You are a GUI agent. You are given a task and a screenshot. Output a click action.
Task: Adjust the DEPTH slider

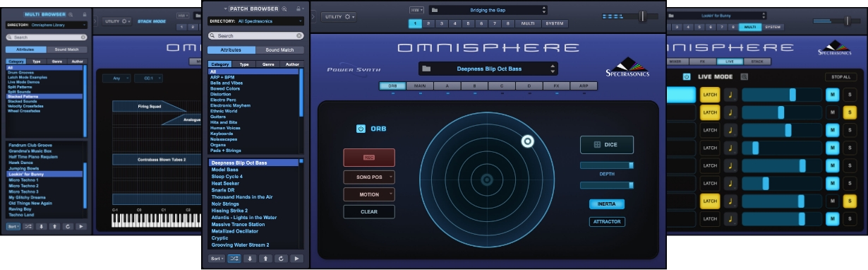607,165
